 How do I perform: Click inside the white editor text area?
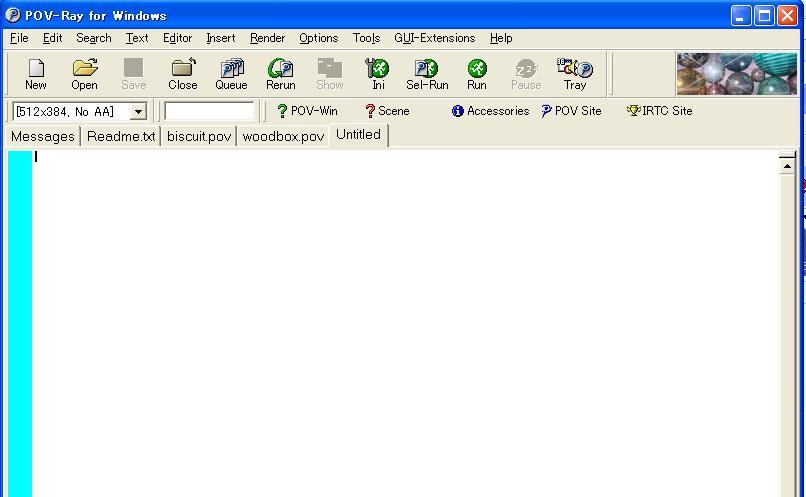(405, 324)
